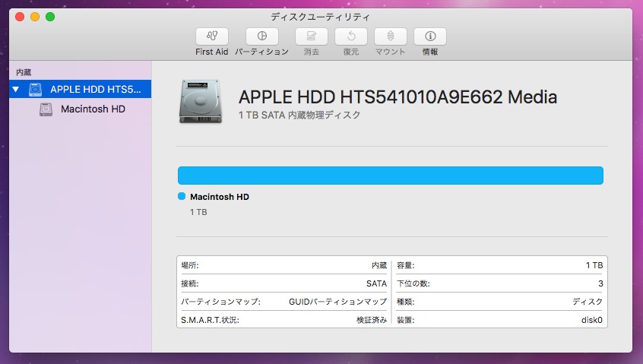Screen dimensions: 643x364
Task: Click the large hard drive image
Action: coord(201,101)
